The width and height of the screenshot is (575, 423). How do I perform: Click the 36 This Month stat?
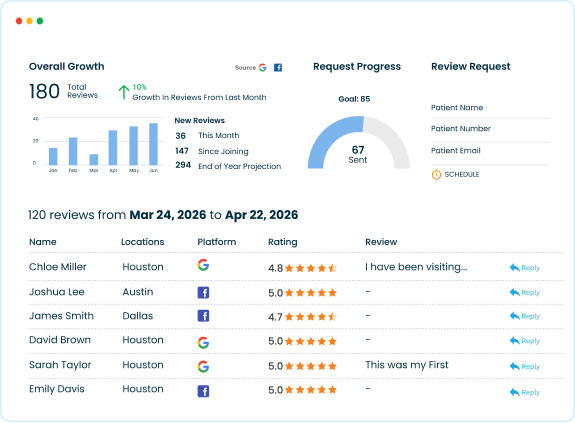coord(207,135)
